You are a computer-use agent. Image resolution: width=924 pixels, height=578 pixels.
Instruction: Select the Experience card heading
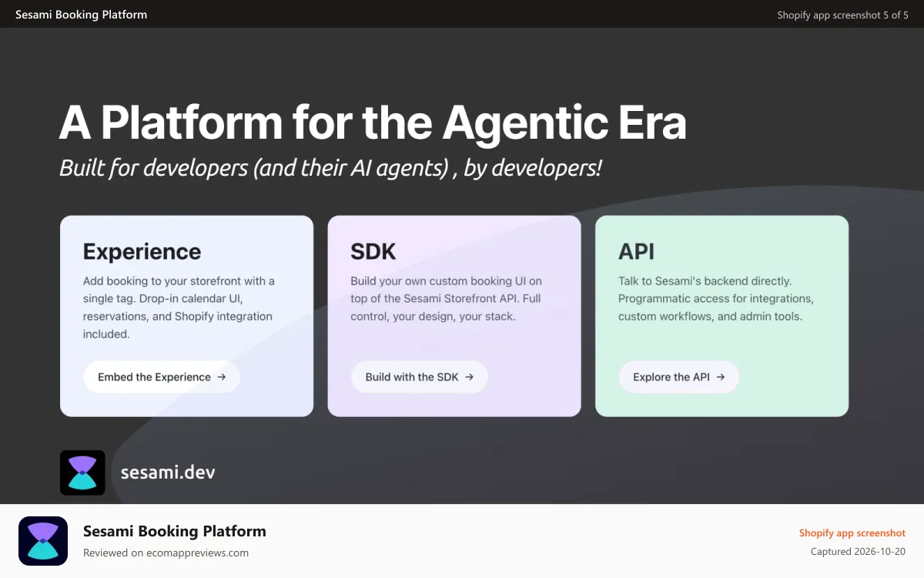(x=142, y=251)
